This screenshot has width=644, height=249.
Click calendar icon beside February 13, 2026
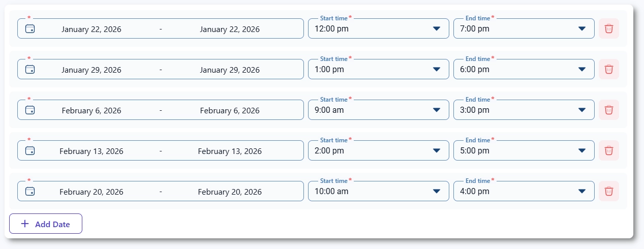click(x=30, y=151)
